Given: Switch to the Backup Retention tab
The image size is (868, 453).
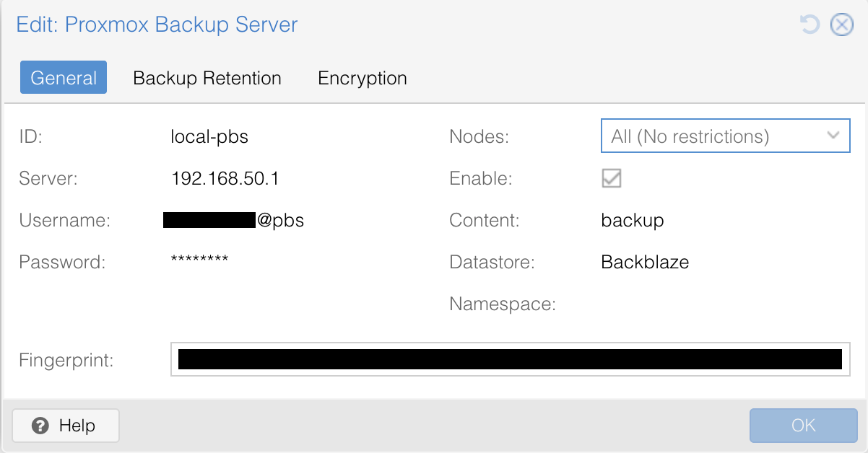Looking at the screenshot, I should 207,78.
